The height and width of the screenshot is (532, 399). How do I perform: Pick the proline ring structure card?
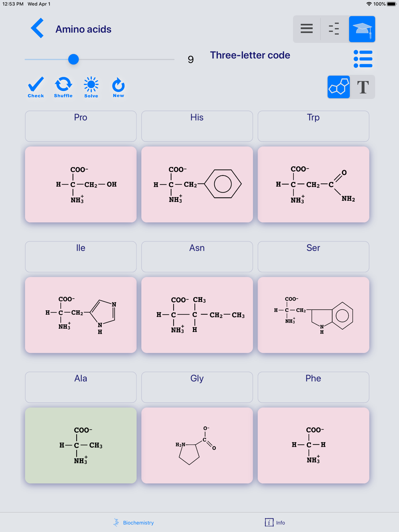[197, 445]
